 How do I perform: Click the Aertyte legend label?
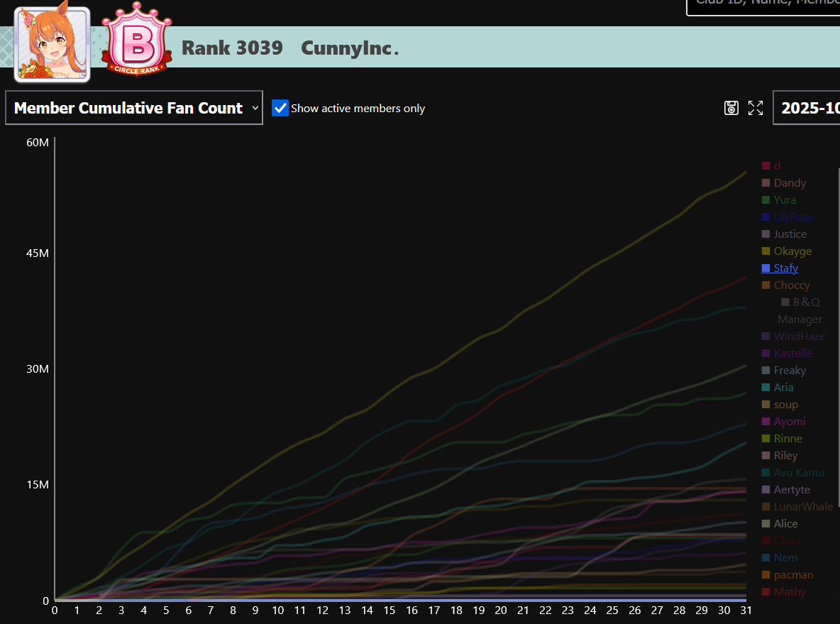tap(792, 489)
